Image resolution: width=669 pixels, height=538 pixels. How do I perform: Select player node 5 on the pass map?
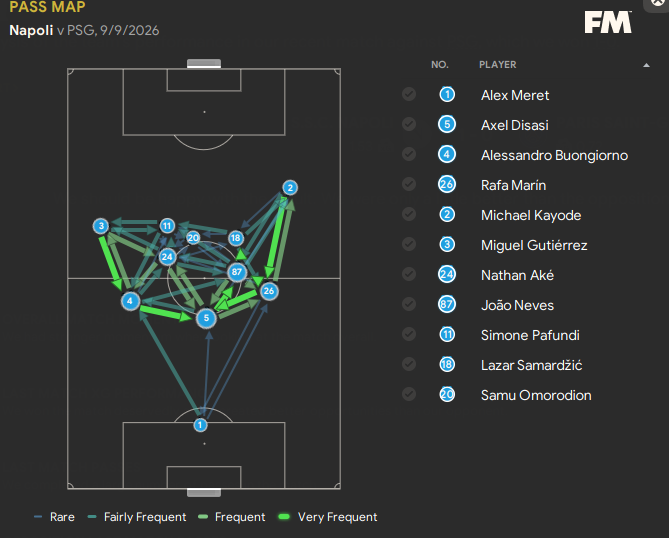(206, 319)
